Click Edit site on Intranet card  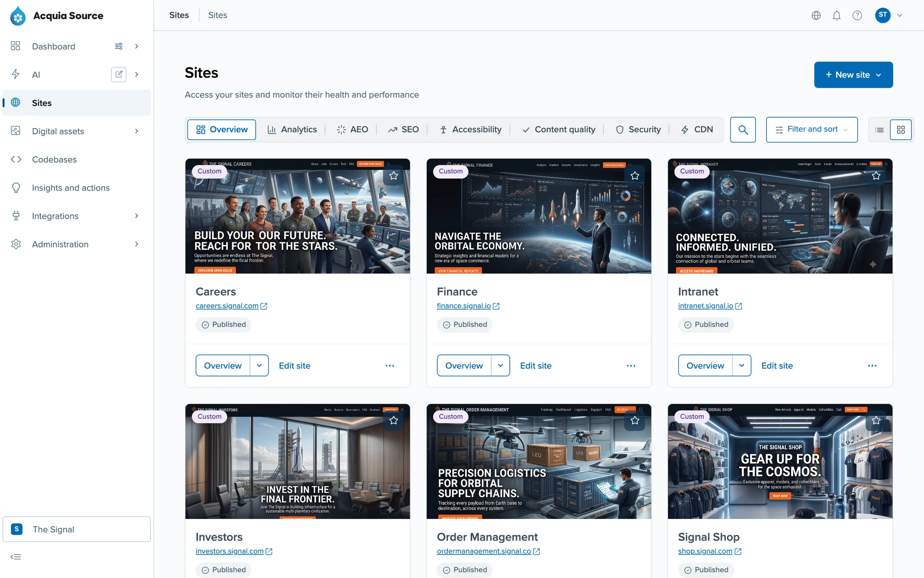click(x=777, y=365)
